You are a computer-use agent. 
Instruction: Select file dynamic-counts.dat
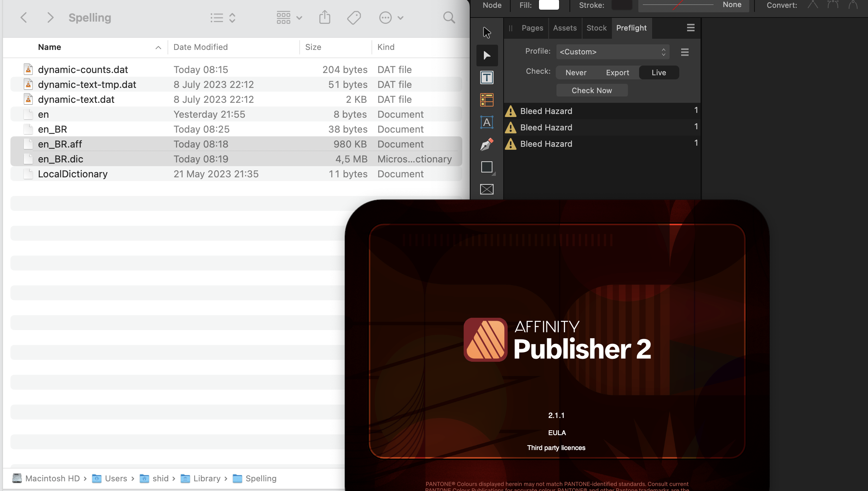pos(236,70)
